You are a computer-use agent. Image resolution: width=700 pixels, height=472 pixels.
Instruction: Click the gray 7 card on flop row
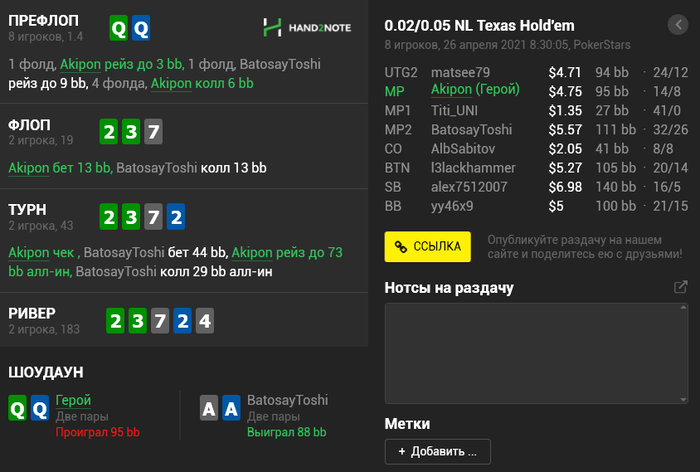pos(153,131)
